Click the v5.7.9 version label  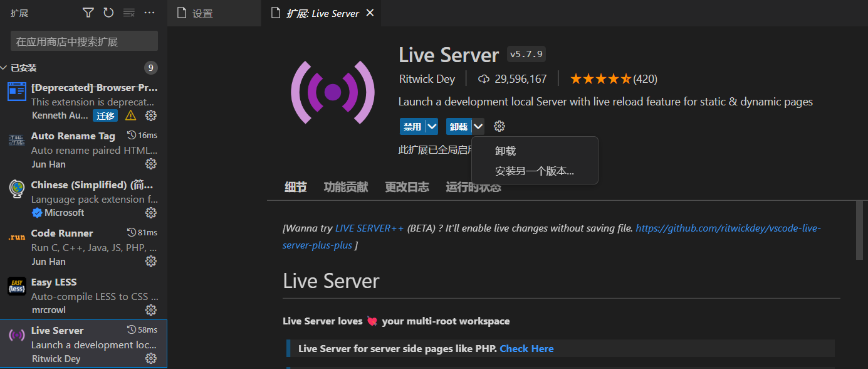click(526, 55)
